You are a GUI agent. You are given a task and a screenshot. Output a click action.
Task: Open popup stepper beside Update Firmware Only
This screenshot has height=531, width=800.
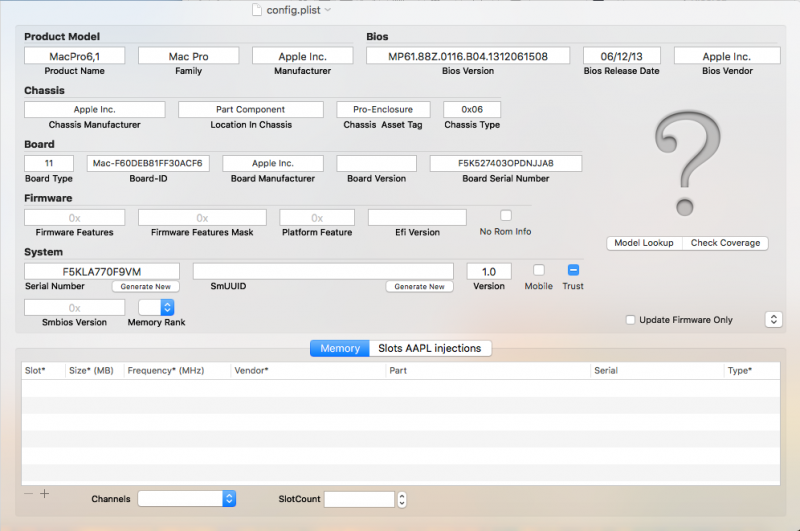pyautogui.click(x=773, y=319)
